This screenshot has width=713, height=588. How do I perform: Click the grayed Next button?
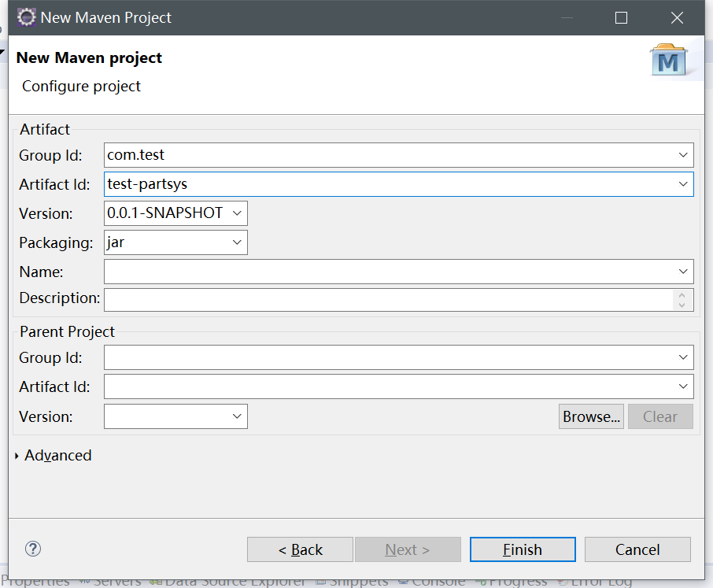tap(408, 549)
